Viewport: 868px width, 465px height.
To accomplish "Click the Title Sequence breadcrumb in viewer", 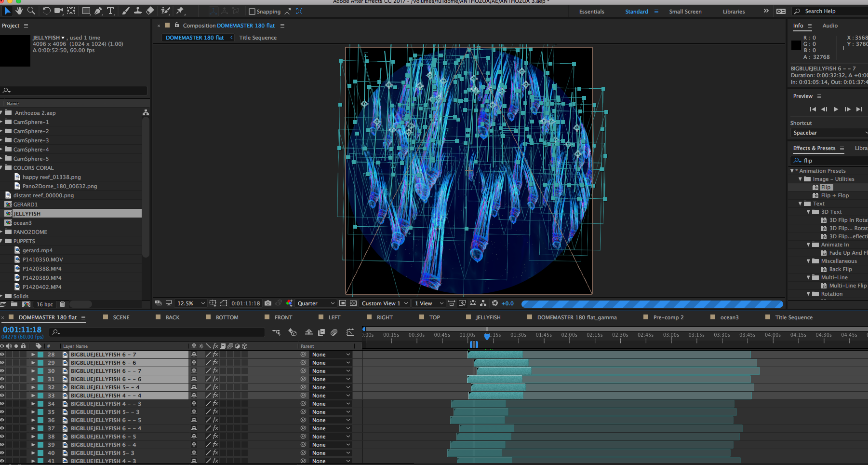I will pos(258,38).
